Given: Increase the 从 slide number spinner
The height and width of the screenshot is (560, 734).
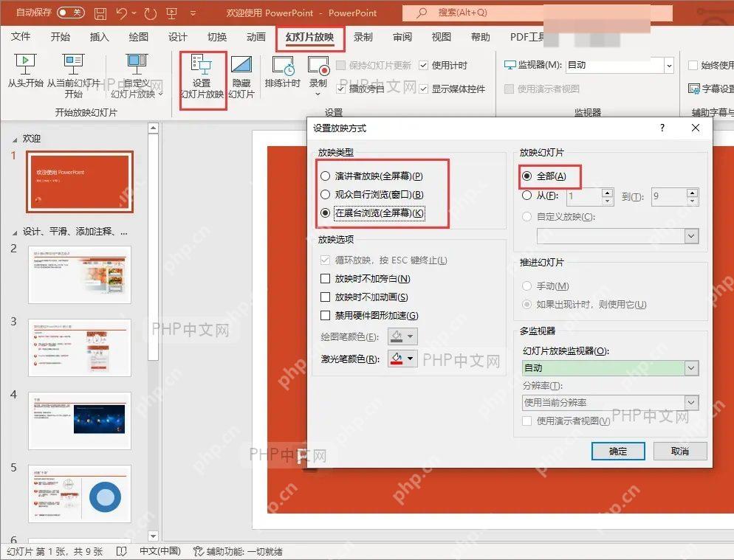Looking at the screenshot, I should point(607,193).
